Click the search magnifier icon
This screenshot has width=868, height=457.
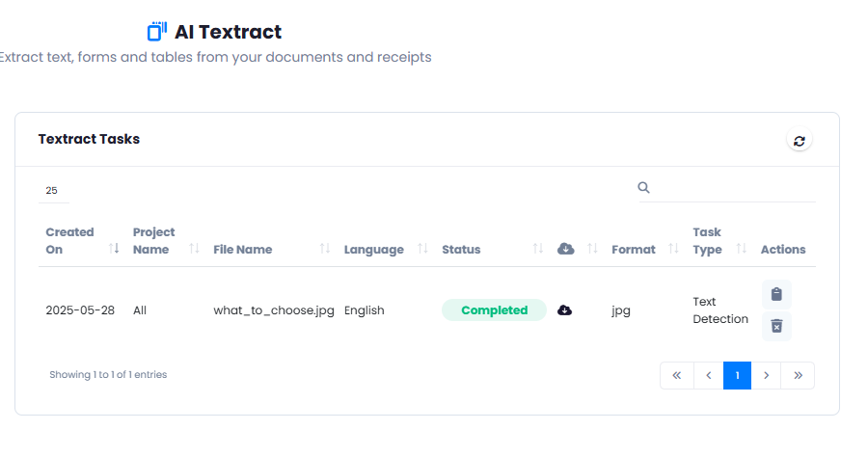tap(643, 188)
